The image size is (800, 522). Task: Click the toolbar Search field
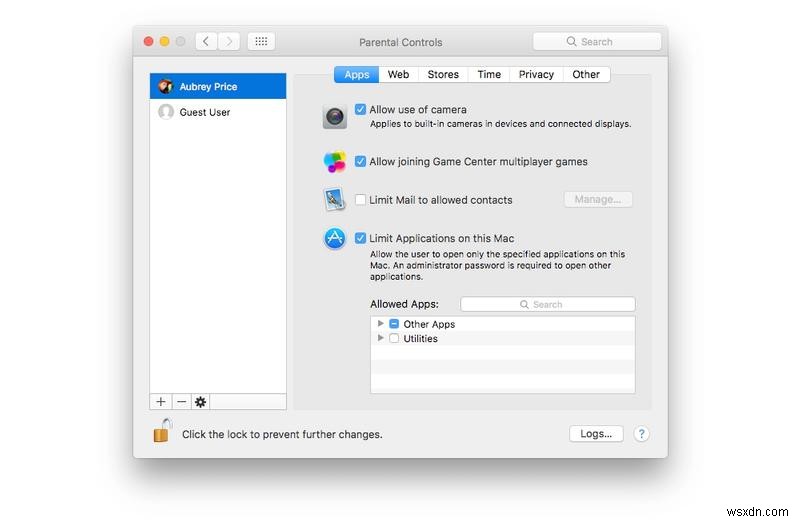(597, 41)
